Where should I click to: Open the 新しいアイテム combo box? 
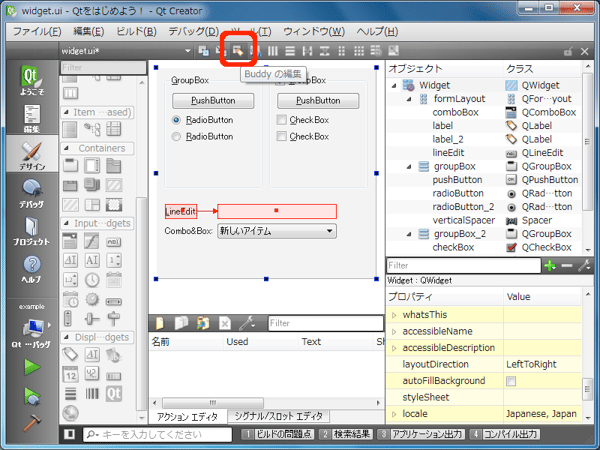[277, 231]
